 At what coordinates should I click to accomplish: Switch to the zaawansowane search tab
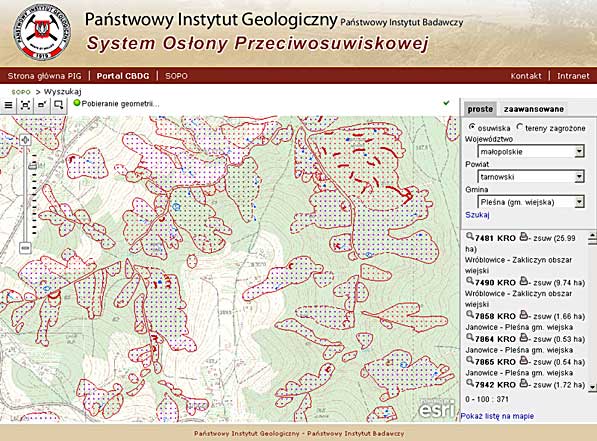(533, 109)
